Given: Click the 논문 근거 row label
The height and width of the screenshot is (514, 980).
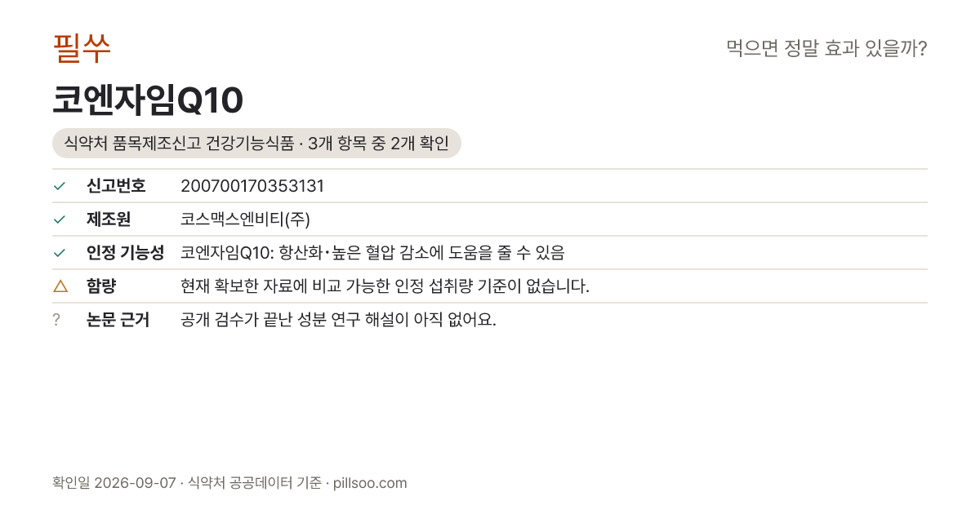Looking at the screenshot, I should (x=118, y=320).
